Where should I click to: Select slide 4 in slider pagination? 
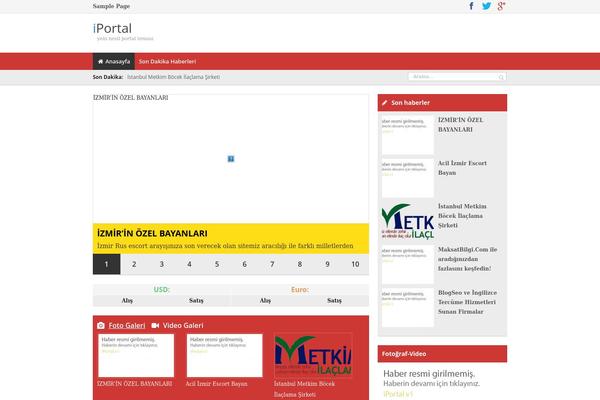tap(189, 264)
